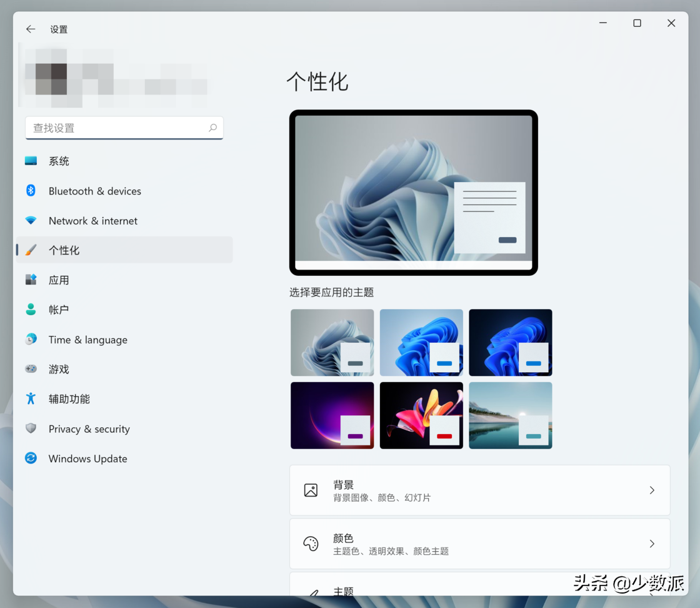Image resolution: width=700 pixels, height=608 pixels.
Task: Expand the 颜色 settings row chevron
Action: click(x=652, y=544)
